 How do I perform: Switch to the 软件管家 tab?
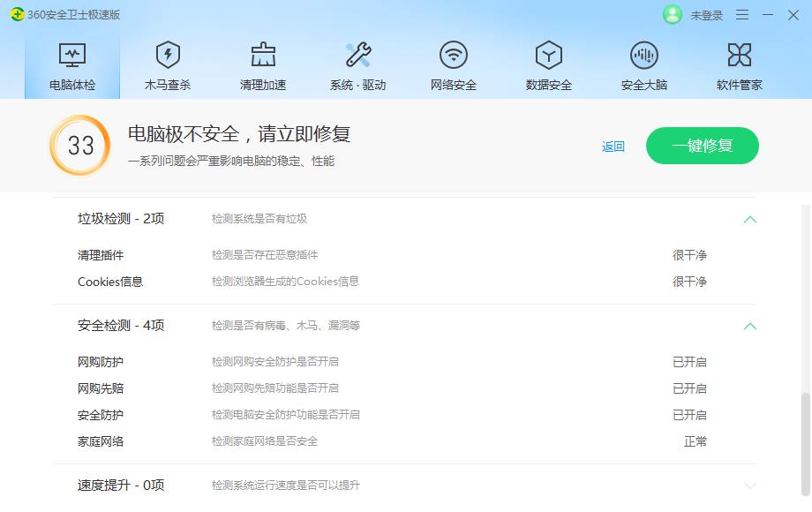coord(740,62)
